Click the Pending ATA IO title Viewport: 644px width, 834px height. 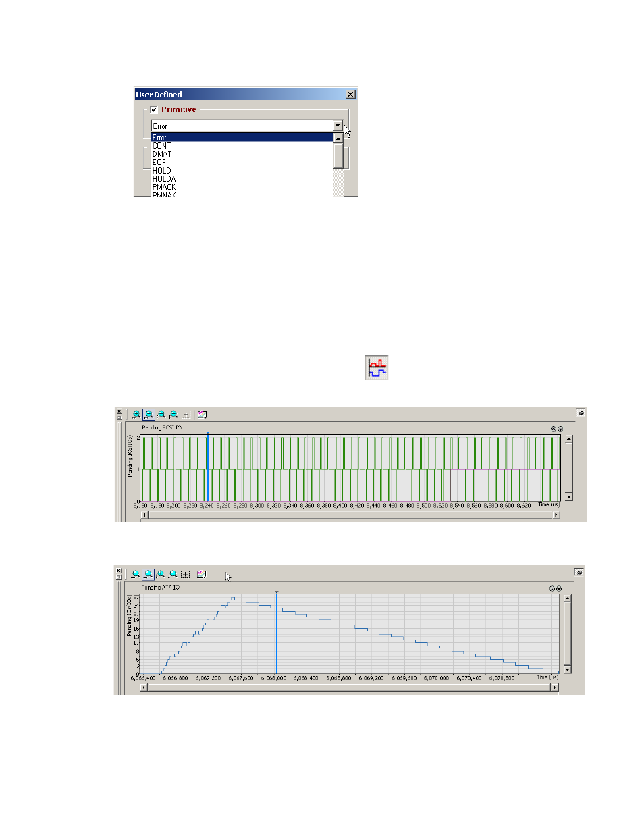[161, 588]
